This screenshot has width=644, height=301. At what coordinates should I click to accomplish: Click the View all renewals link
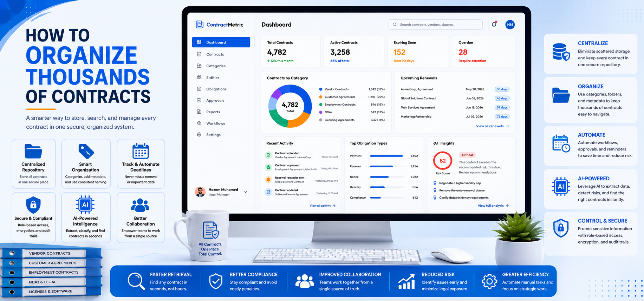(492, 126)
